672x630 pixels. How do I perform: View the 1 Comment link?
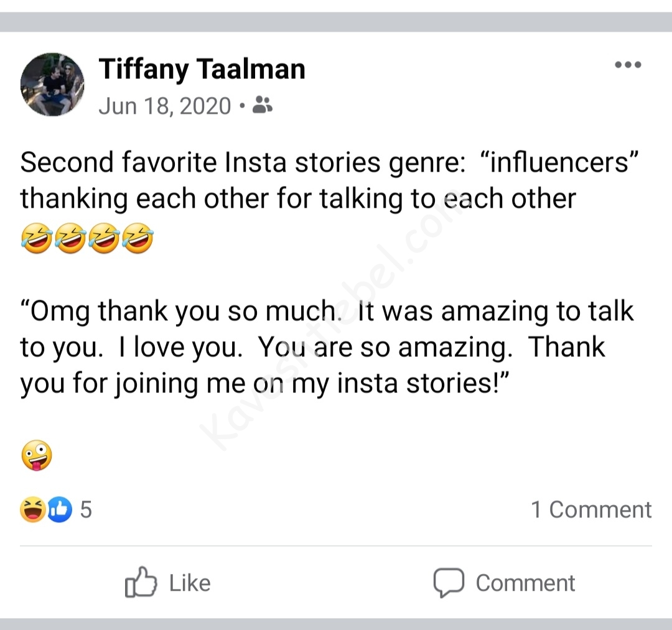pyautogui.click(x=590, y=510)
